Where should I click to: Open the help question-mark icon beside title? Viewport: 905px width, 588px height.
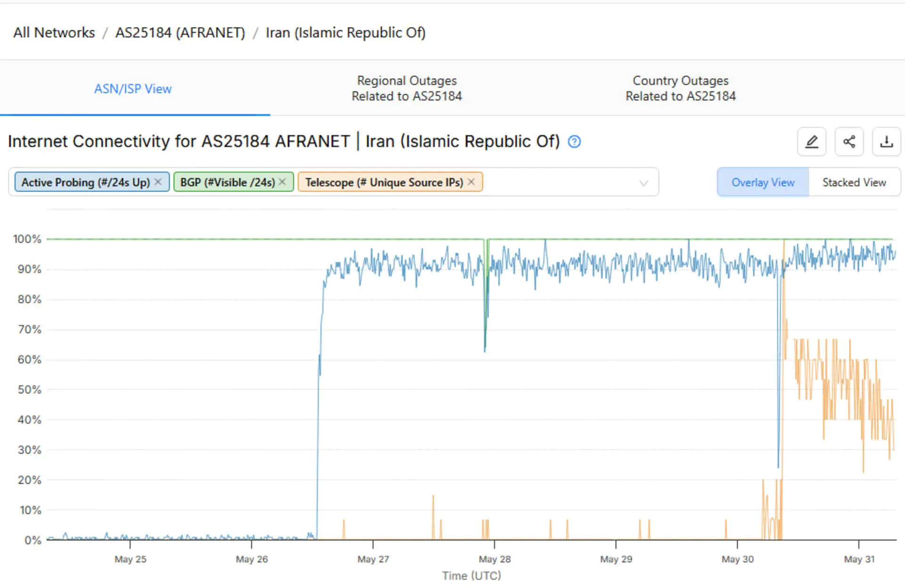(x=574, y=141)
